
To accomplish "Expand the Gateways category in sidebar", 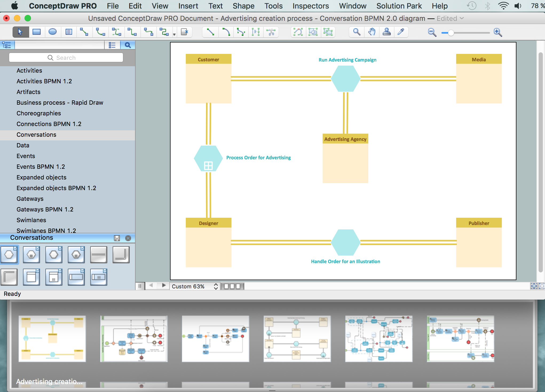I will click(30, 199).
